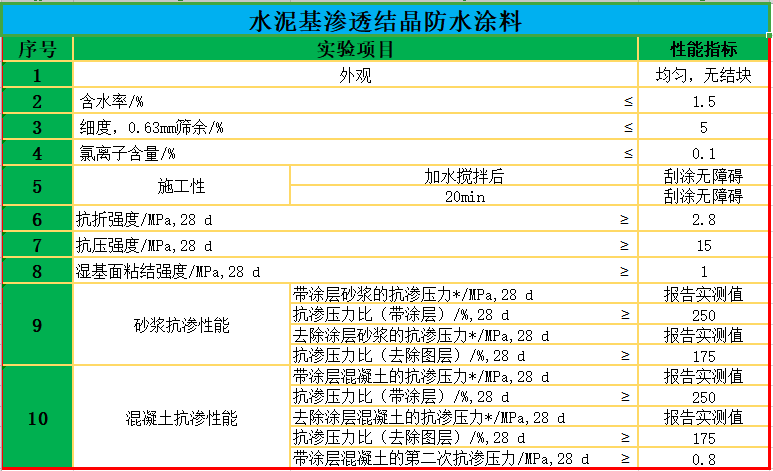Select serial number cell 7
The width and height of the screenshot is (773, 471).
[x=37, y=245]
